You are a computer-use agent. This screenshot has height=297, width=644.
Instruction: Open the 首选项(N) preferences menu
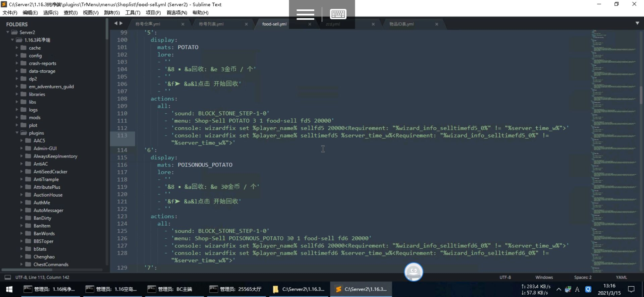pyautogui.click(x=177, y=13)
